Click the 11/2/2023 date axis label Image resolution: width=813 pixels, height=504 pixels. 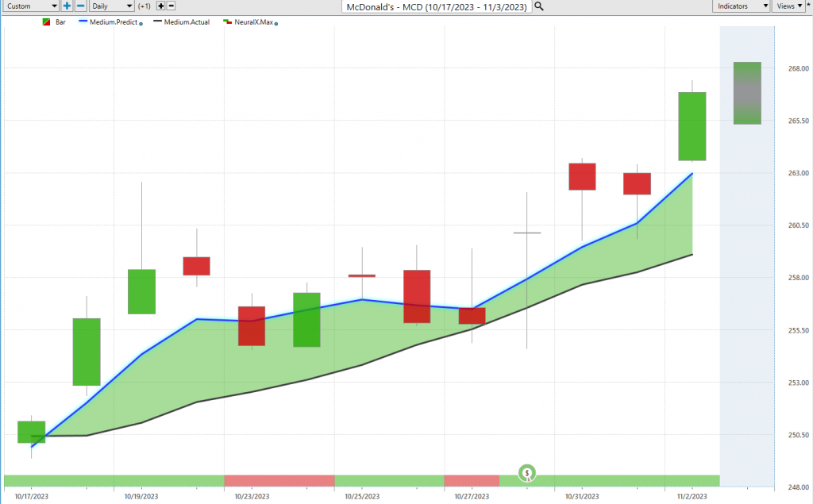(x=692, y=497)
